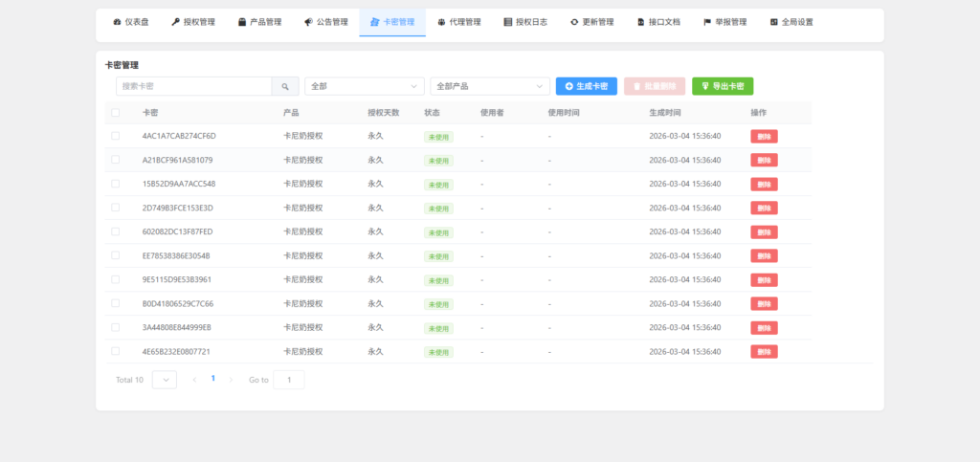980x462 pixels.
Task: Open the 接口文档 tab
Action: click(658, 22)
